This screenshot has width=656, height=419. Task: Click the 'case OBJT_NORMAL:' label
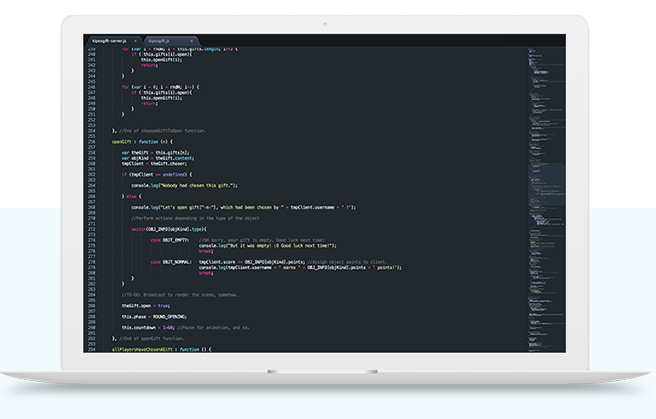click(171, 262)
